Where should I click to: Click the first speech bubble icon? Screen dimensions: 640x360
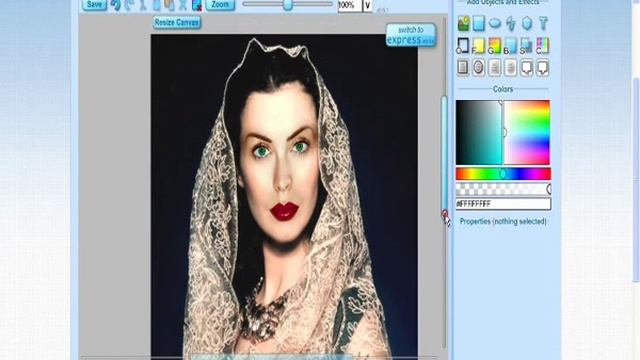pyautogui.click(x=527, y=68)
